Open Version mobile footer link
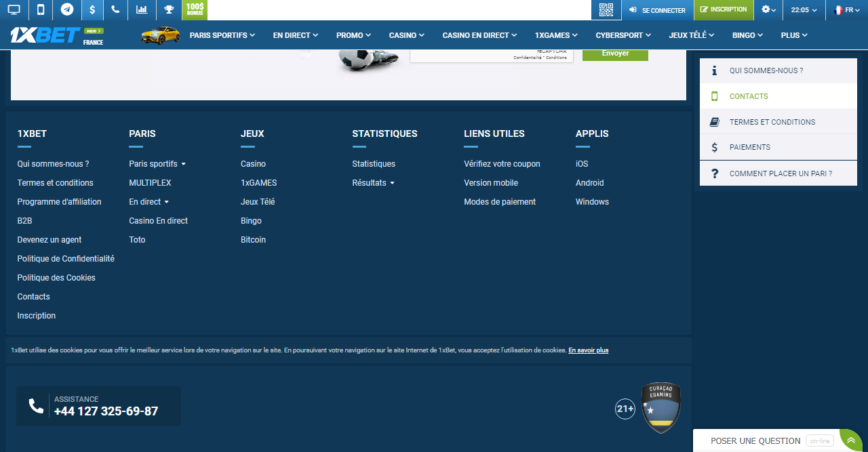868x452 pixels. (491, 183)
